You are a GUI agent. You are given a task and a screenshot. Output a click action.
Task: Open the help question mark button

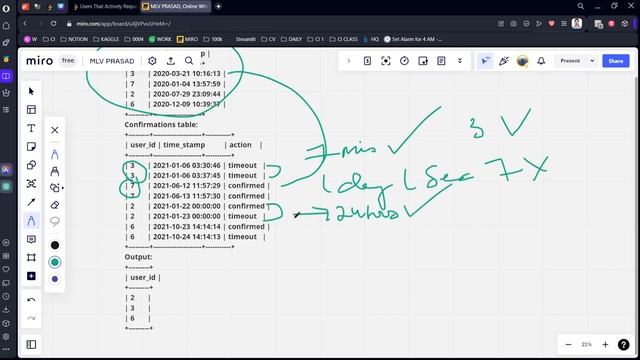click(x=623, y=344)
